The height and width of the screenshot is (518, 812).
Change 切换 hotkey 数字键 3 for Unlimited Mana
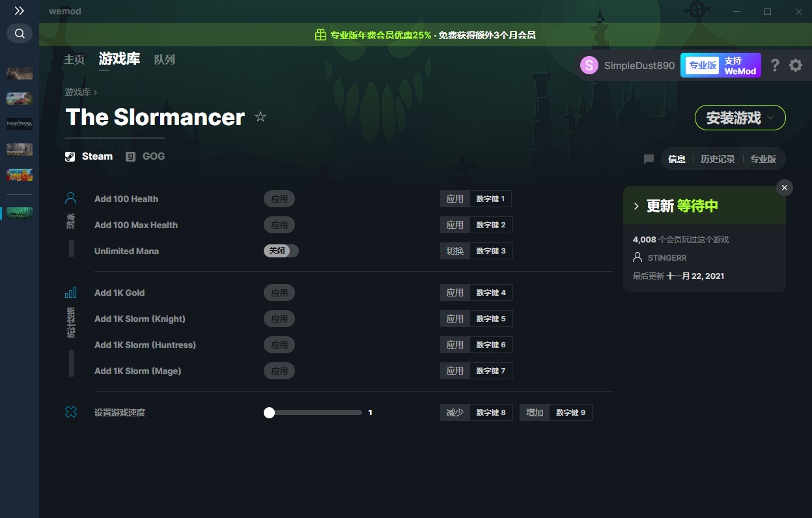(491, 251)
